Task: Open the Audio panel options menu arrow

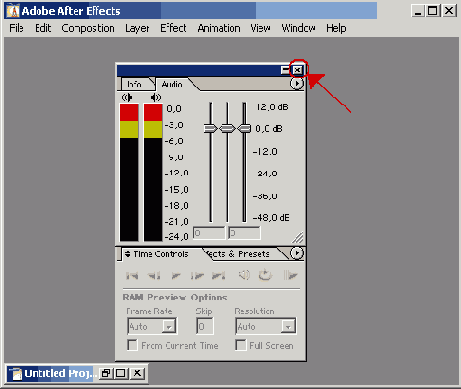Action: click(297, 83)
